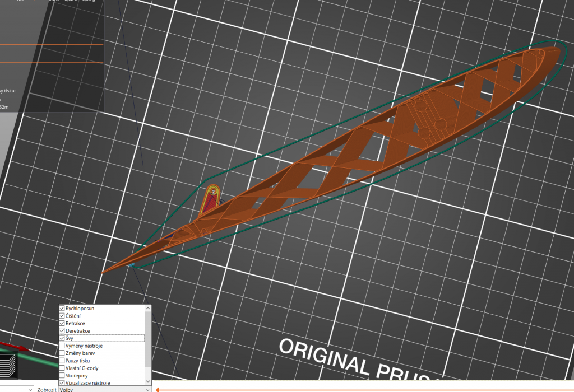Click the layered preview view icon
This screenshot has height=392, width=574.
point(9,364)
